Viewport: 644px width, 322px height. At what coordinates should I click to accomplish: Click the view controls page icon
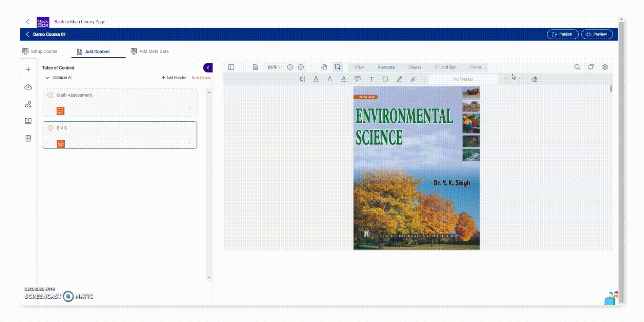coord(255,67)
